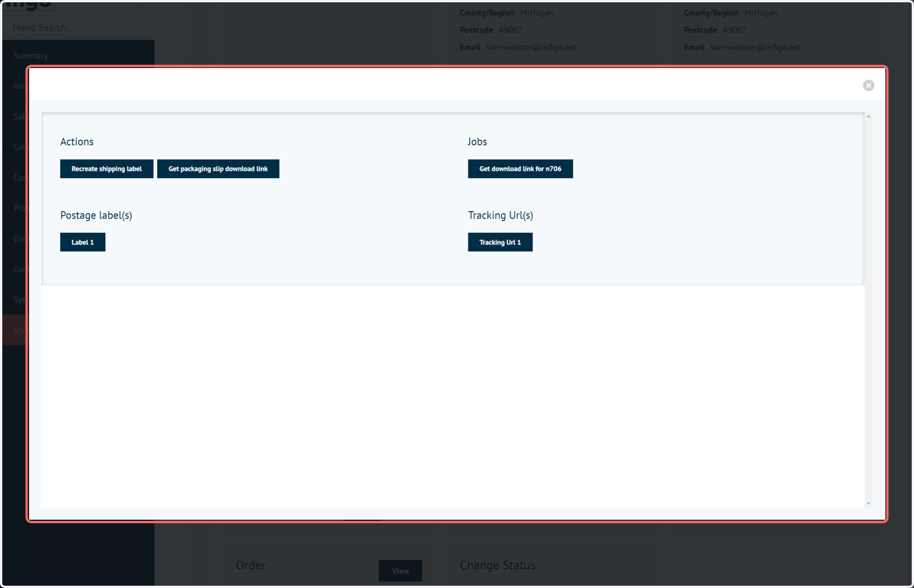Viewport: 914px width, 588px height.
Task: Get packaging slip download link
Action: (x=218, y=169)
